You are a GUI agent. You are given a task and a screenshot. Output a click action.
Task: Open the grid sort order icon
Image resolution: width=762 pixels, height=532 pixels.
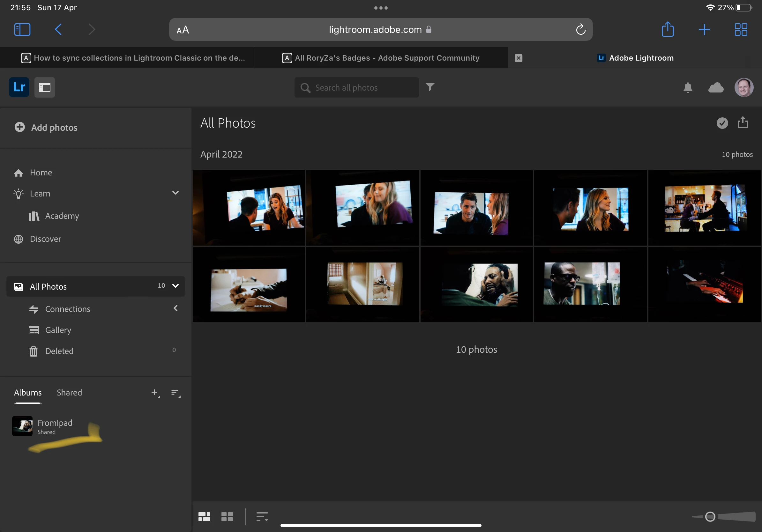262,516
